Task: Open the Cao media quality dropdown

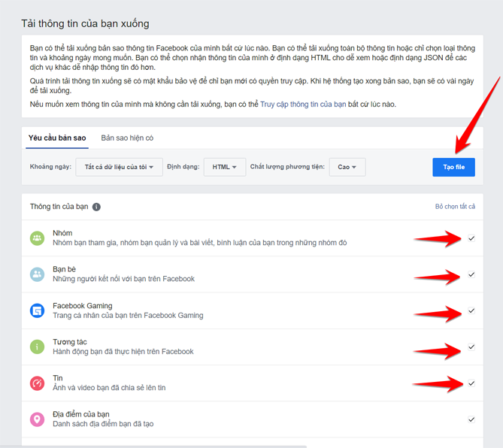Action: click(347, 167)
